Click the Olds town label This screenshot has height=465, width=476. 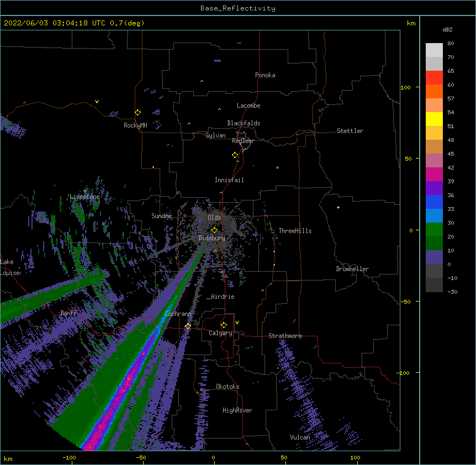pyautogui.click(x=214, y=218)
